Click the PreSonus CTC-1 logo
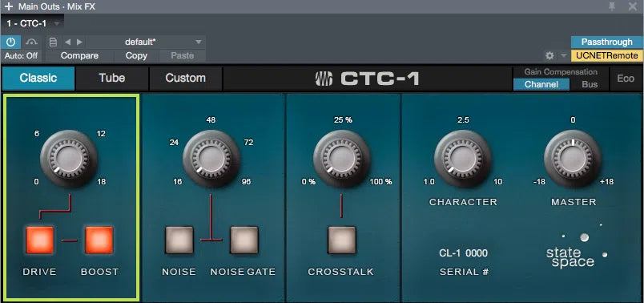Viewport: 644px width, 303px height. click(x=367, y=79)
